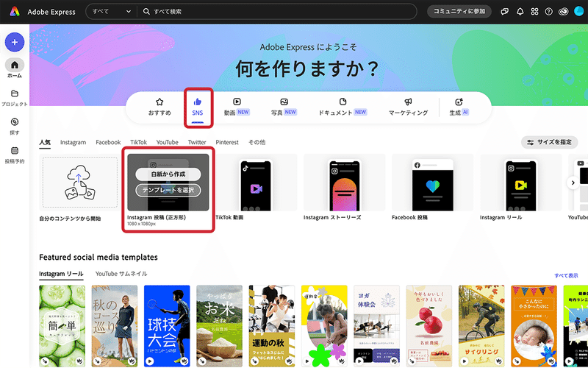Image resolution: width=588 pixels, height=368 pixels.
Task: Select the マーケティング category tab
Action: pyautogui.click(x=408, y=107)
